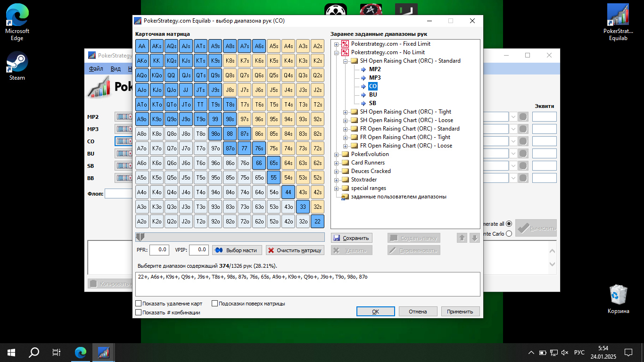Viewport: 644px width, 362px height.
Task: Click folder icon of PokerEvolution
Action: (x=346, y=154)
